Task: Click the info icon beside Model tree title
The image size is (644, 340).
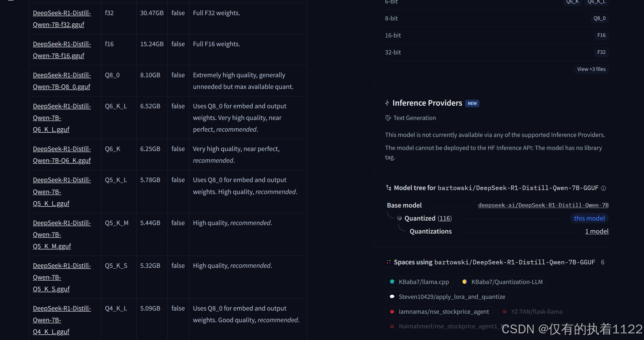Action: pos(603,188)
